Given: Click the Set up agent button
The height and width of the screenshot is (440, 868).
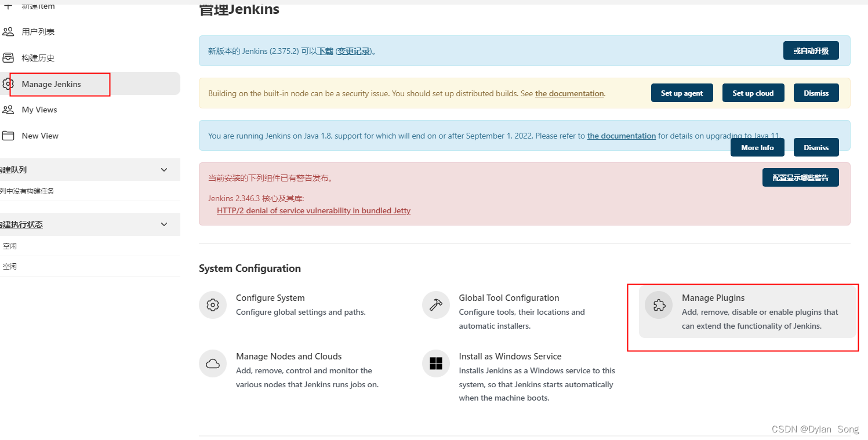Looking at the screenshot, I should click(682, 93).
